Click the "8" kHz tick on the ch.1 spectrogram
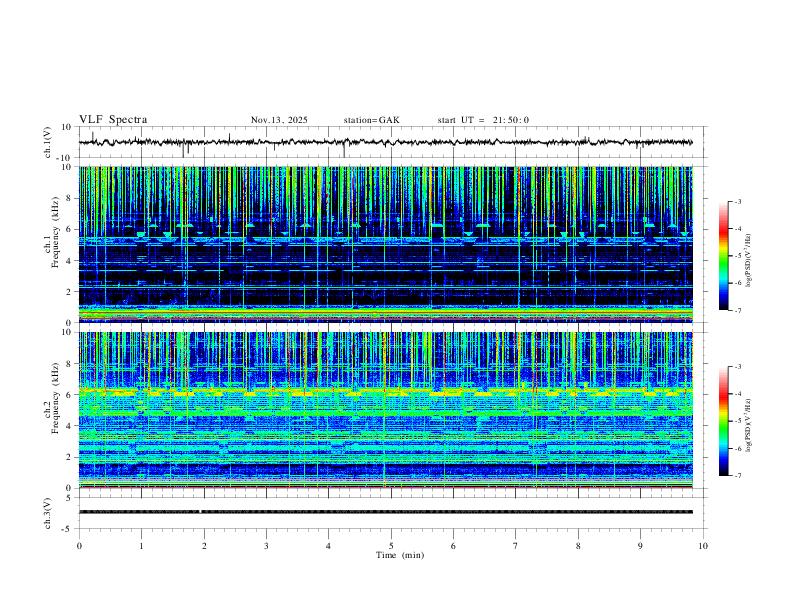Viewport: 792px width, 612px height. 70,198
